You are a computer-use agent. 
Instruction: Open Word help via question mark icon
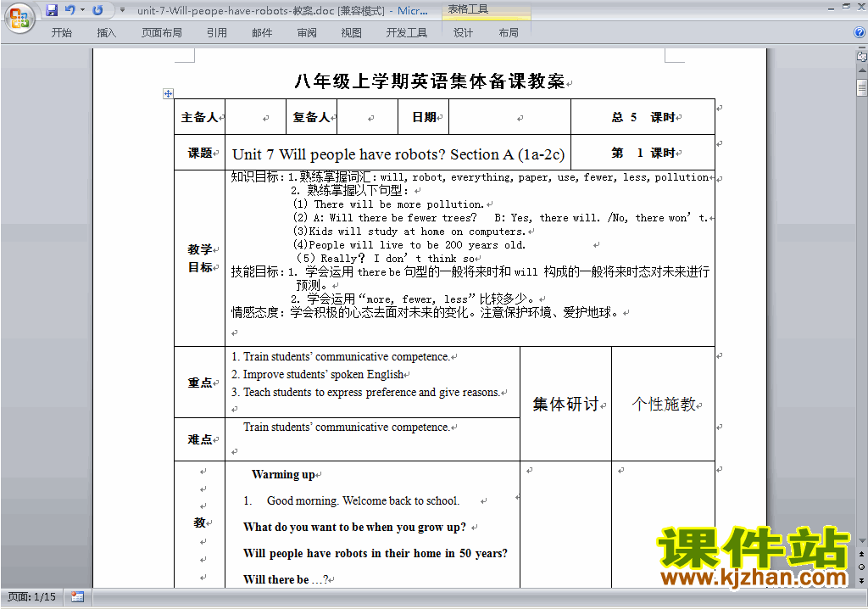click(860, 33)
